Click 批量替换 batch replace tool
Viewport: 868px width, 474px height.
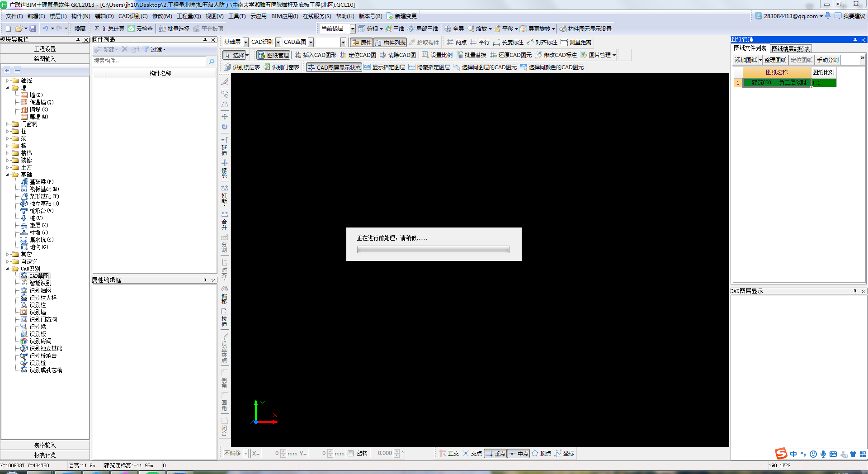[471, 55]
